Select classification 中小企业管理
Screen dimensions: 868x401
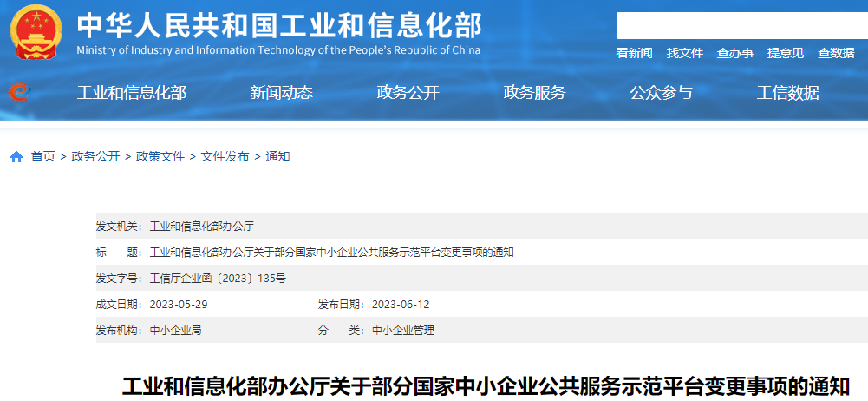coord(403,331)
